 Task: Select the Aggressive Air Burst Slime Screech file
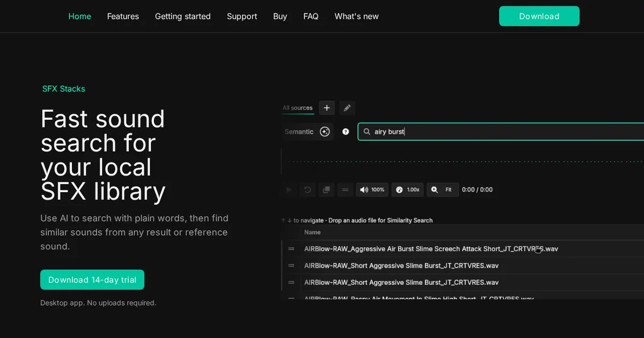click(x=431, y=249)
